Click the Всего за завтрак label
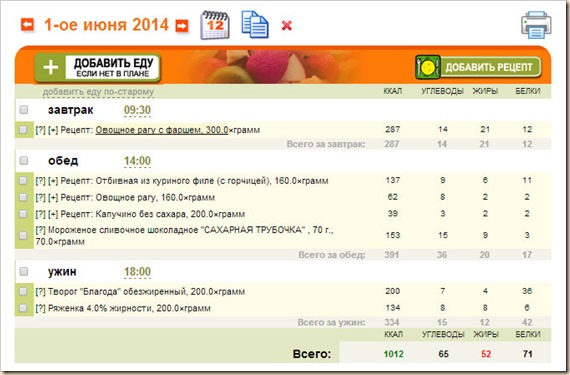 326,144
